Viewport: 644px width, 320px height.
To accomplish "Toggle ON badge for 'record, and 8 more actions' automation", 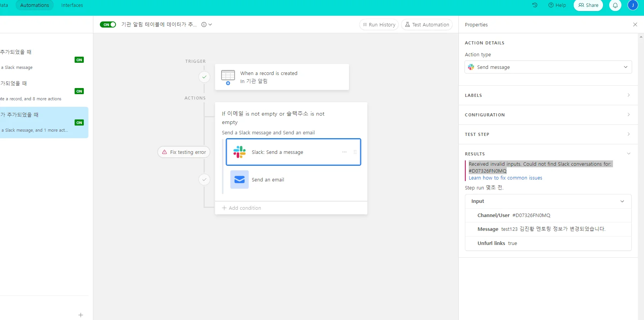I will tap(79, 91).
